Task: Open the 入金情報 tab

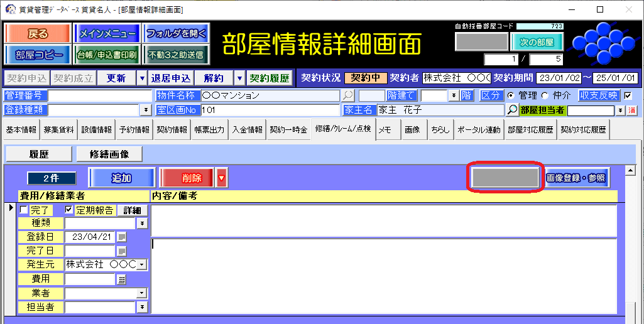Action: click(x=247, y=130)
